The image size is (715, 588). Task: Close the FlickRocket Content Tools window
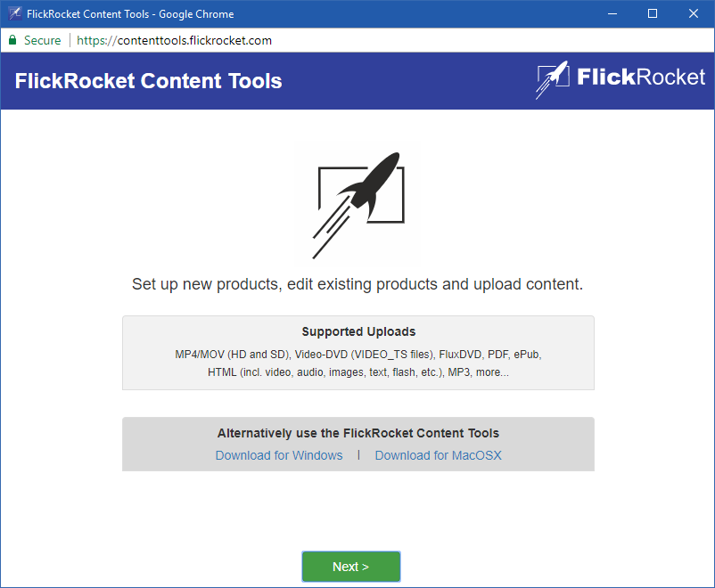click(x=694, y=13)
